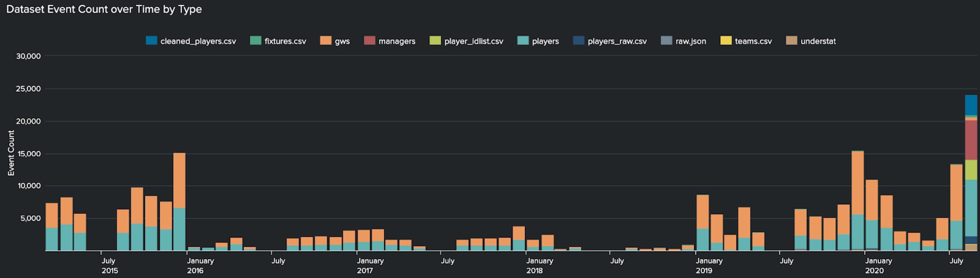The width and height of the screenshot is (980, 278).
Task: Click the January 2019 x-axis label
Action: 709,266
